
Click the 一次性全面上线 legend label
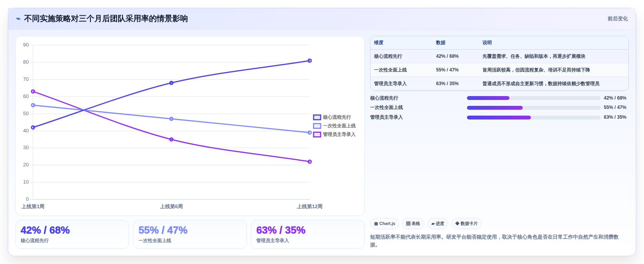(x=339, y=126)
